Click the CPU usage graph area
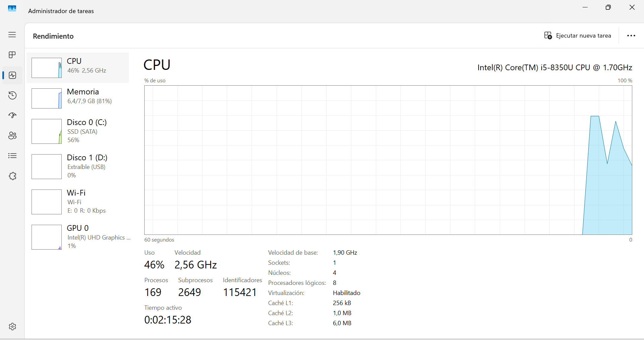Viewport: 644px width, 340px height. tap(388, 160)
